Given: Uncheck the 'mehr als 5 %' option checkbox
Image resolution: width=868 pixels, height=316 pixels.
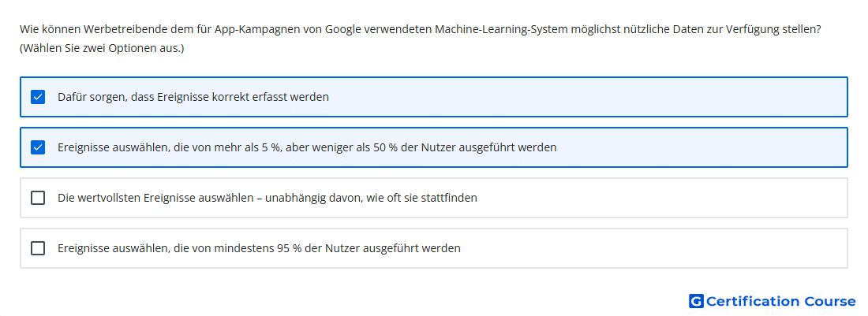Looking at the screenshot, I should (x=38, y=147).
